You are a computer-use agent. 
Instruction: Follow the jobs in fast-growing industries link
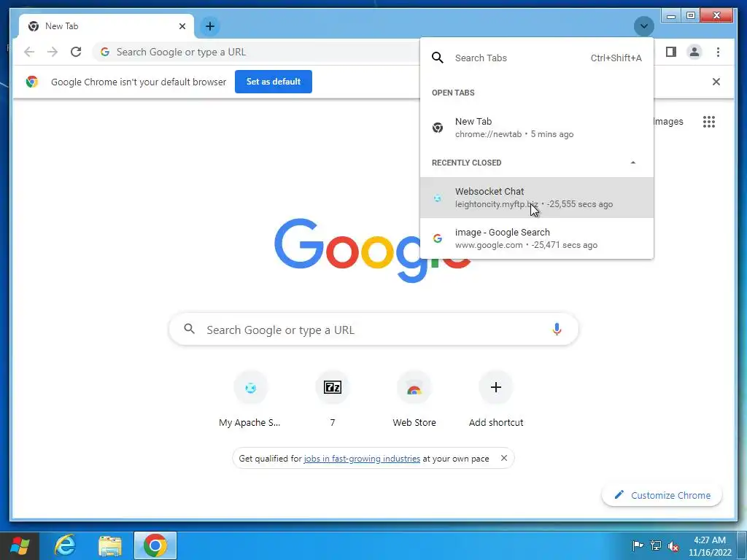coord(362,459)
